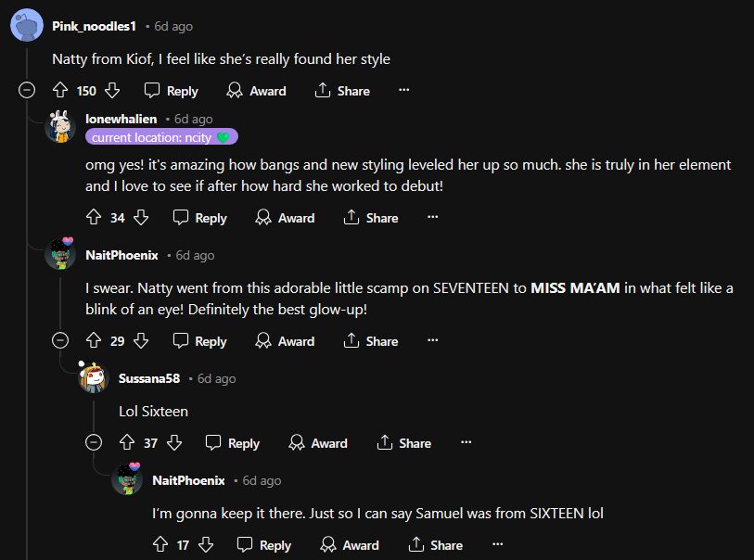Collapse NaitPhoenix's 'I swear' reply thread
This screenshot has height=560, width=754.
pyautogui.click(x=60, y=341)
